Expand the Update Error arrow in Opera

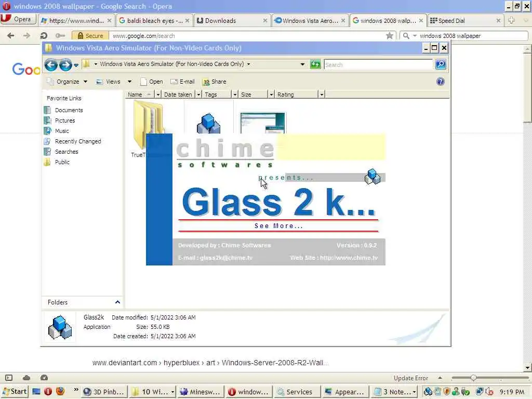pyautogui.click(x=440, y=378)
